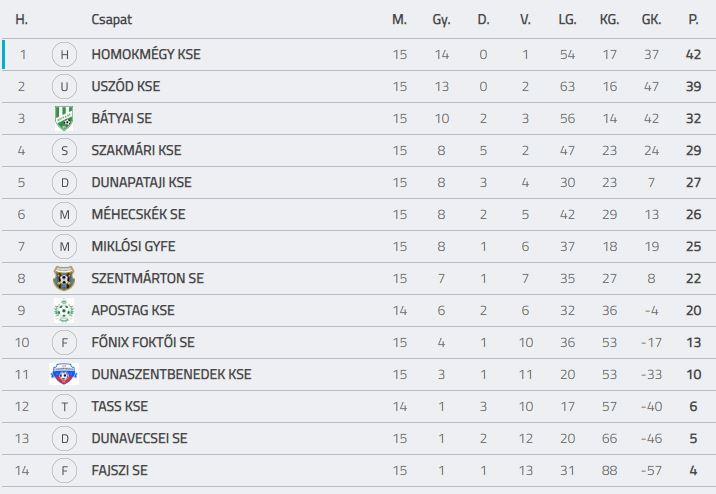Open MÉHECSKÉK SE team details

click(138, 214)
